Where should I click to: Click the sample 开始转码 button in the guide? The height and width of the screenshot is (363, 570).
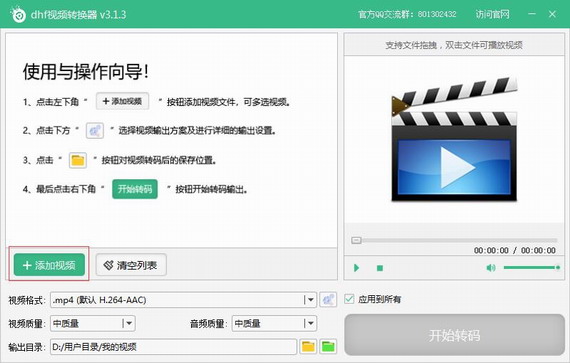click(135, 189)
